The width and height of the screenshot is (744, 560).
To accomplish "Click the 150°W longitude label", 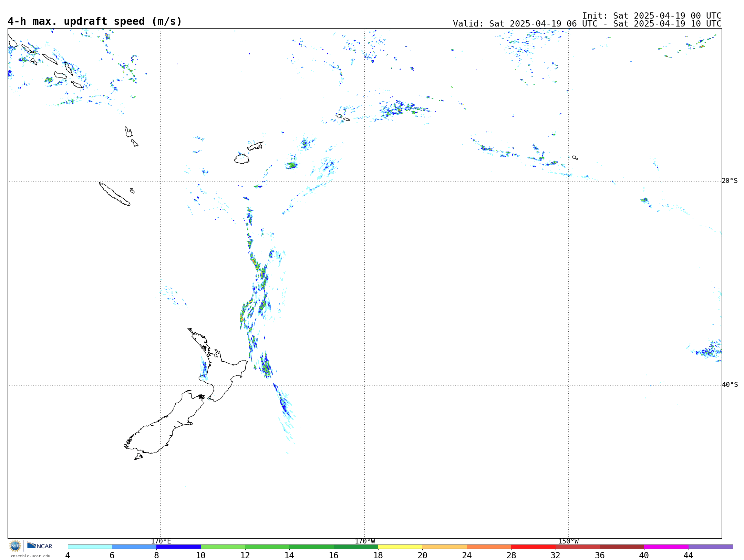I will pos(568,541).
